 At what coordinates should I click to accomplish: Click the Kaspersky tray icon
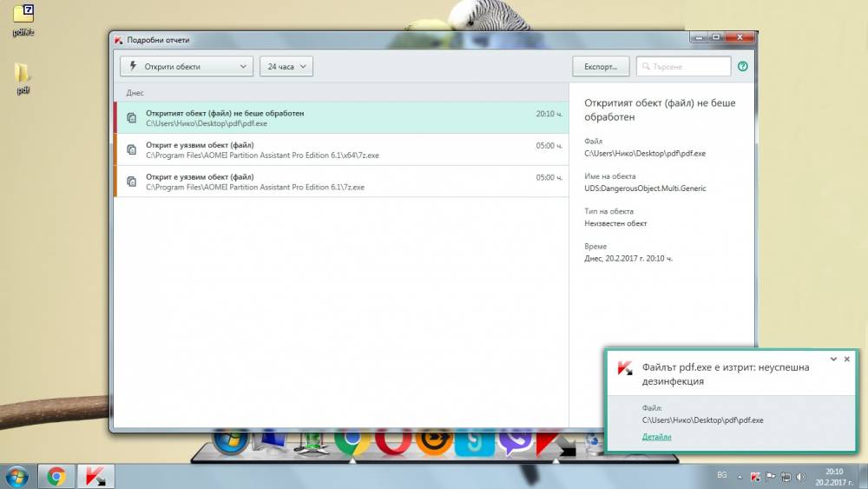755,477
